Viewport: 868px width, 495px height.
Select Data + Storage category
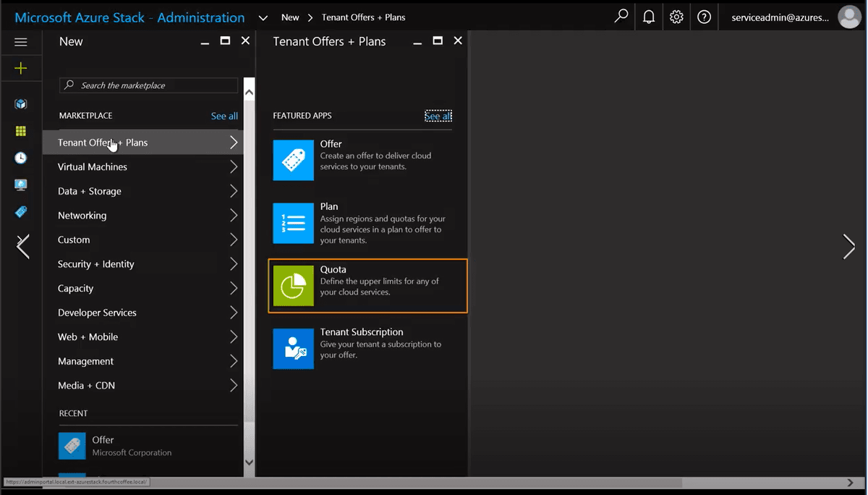pyautogui.click(x=142, y=191)
